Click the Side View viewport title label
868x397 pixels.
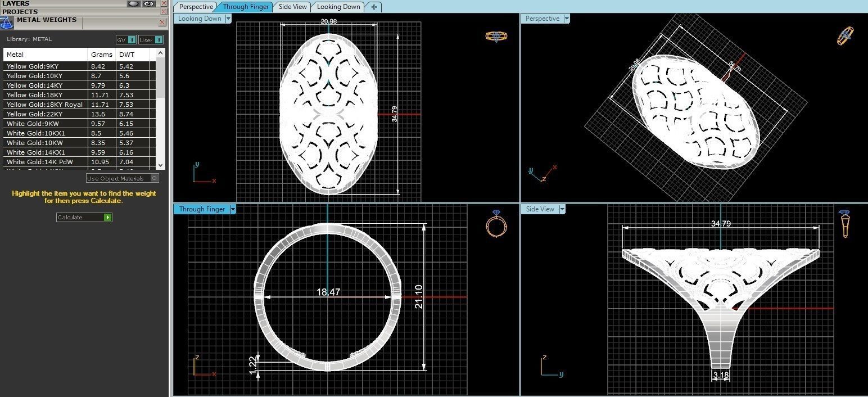540,209
